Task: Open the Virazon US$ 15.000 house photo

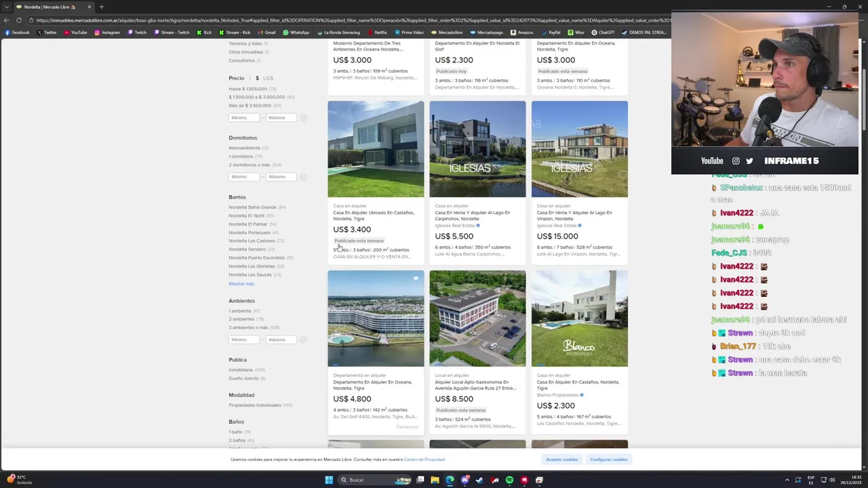Action: pos(580,149)
